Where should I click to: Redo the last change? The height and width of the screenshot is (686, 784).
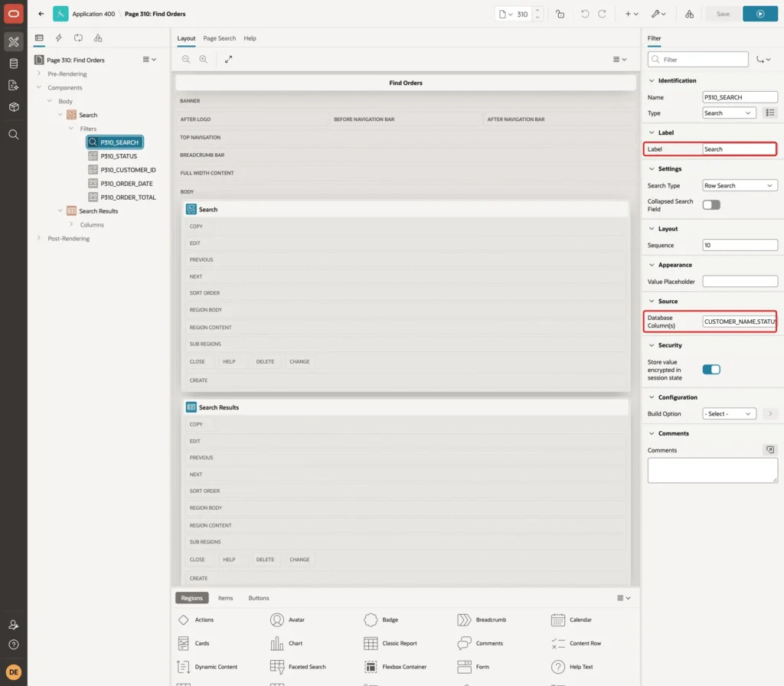coord(602,14)
